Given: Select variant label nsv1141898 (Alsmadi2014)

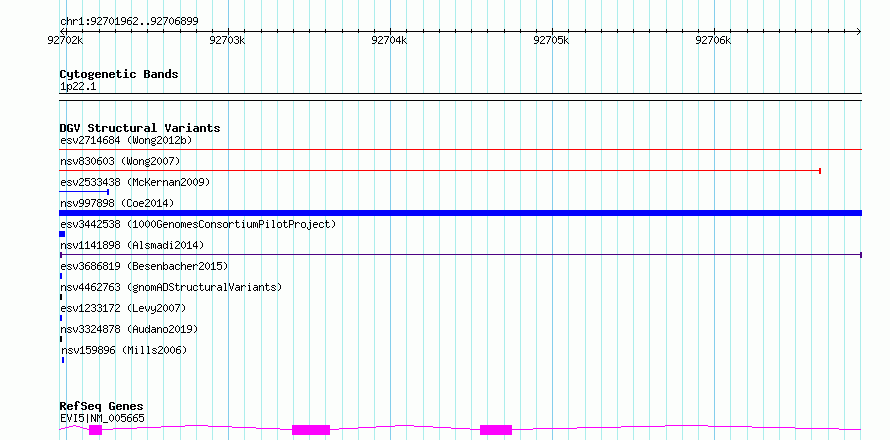Looking at the screenshot, I should 132,245.
